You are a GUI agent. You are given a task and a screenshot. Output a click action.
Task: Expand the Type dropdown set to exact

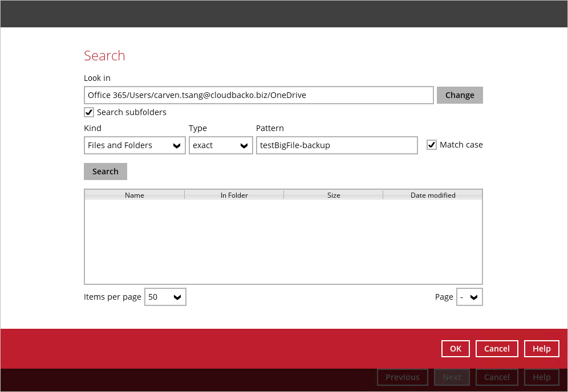pos(221,145)
